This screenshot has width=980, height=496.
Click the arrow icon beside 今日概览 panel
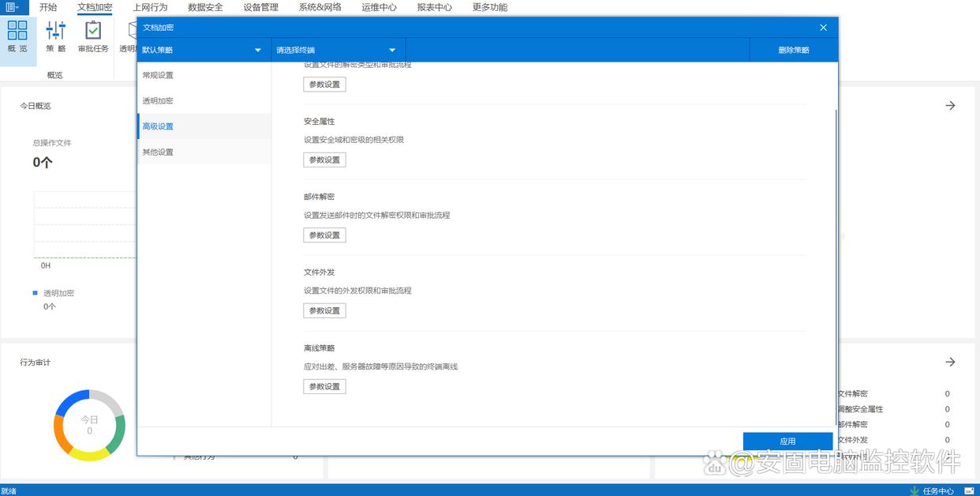click(950, 105)
